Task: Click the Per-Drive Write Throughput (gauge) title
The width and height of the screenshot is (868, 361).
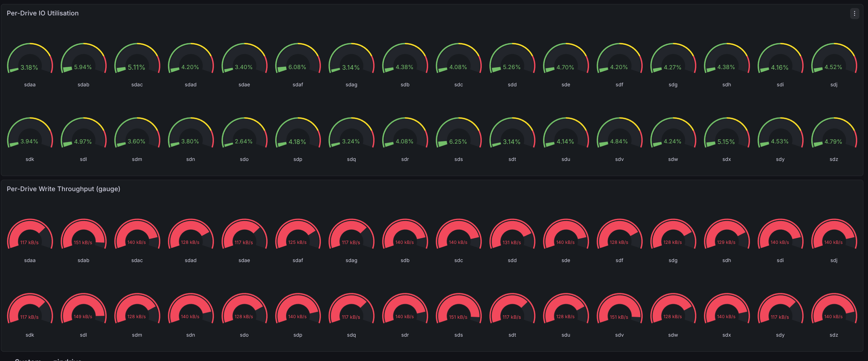Action: [x=63, y=189]
